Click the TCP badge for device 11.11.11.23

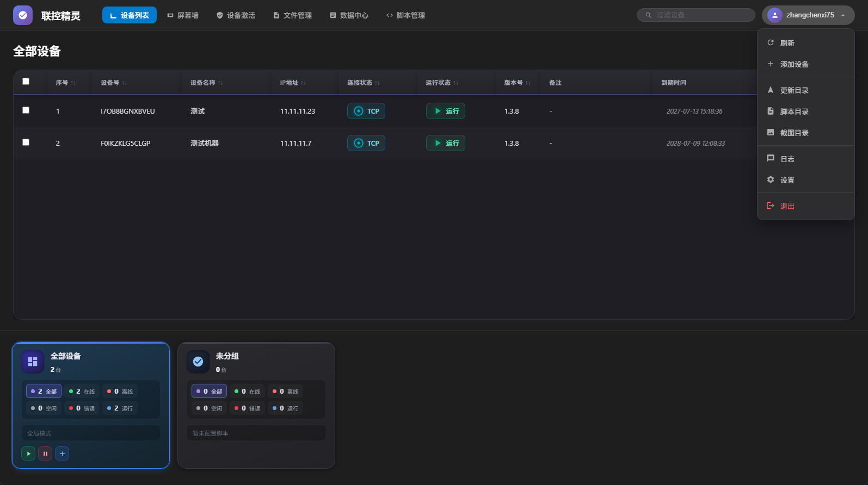366,111
